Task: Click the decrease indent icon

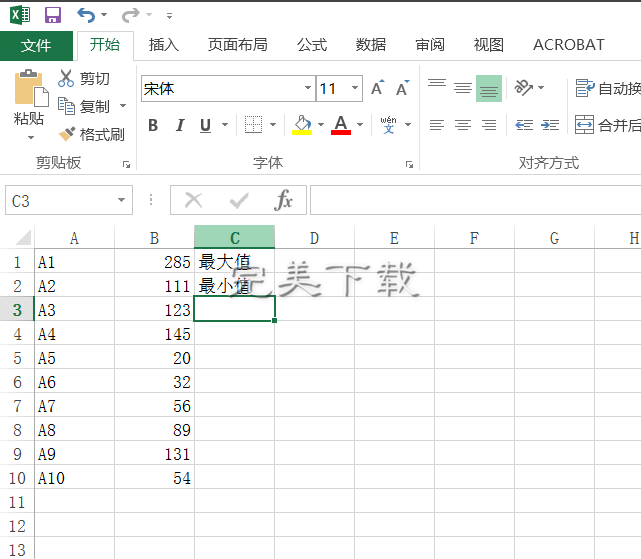Action: click(x=524, y=124)
